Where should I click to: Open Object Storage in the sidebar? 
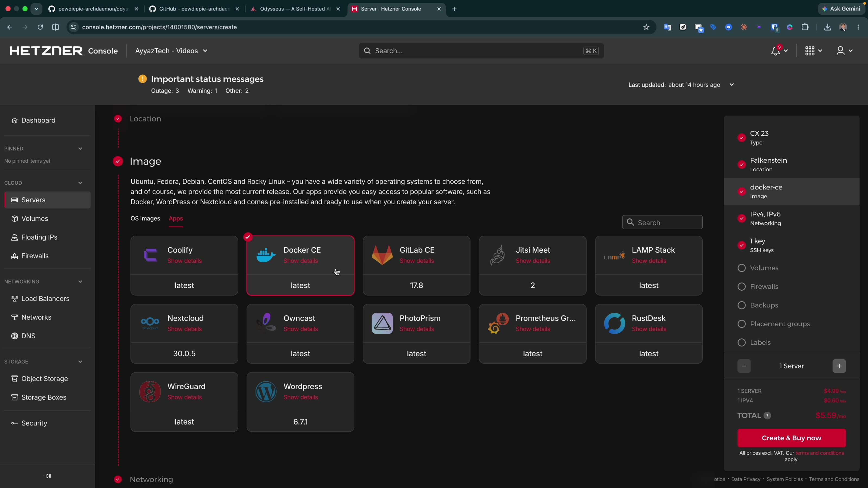point(47,379)
